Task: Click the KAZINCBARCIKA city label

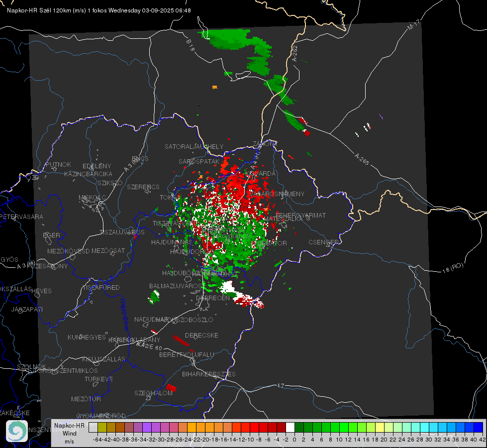Action: pyautogui.click(x=88, y=174)
